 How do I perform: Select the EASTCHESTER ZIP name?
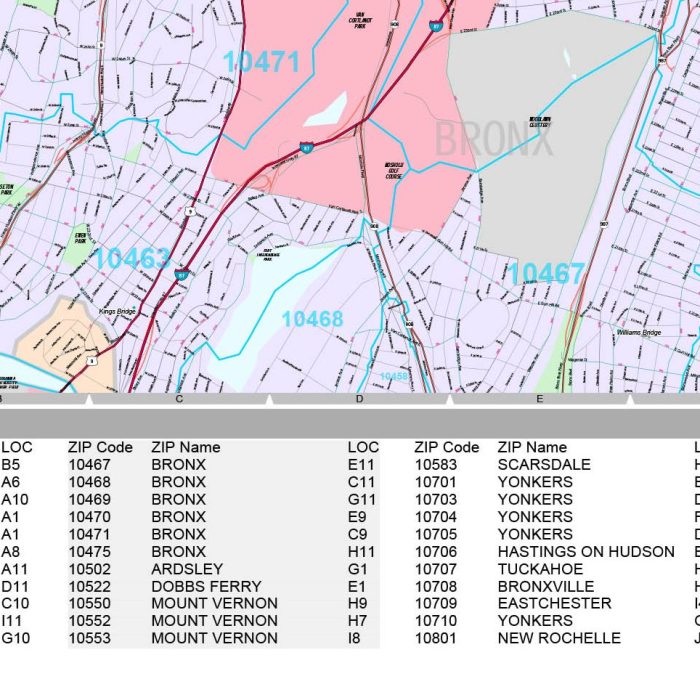click(x=554, y=604)
